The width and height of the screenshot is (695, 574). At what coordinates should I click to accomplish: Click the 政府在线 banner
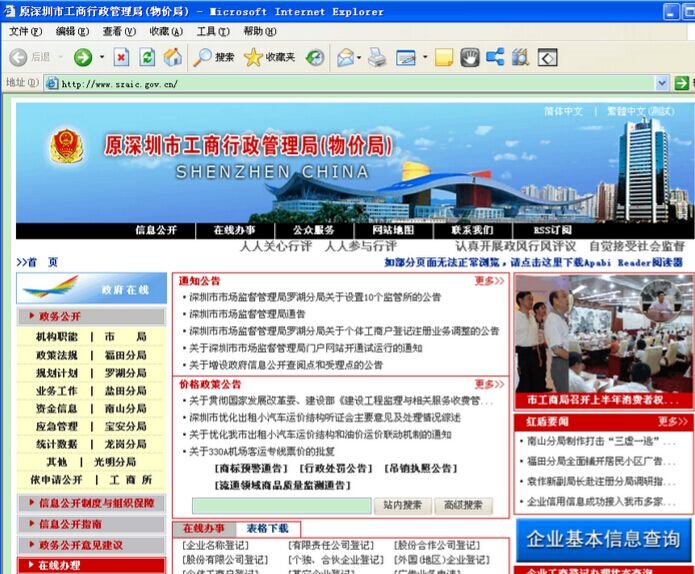91,289
